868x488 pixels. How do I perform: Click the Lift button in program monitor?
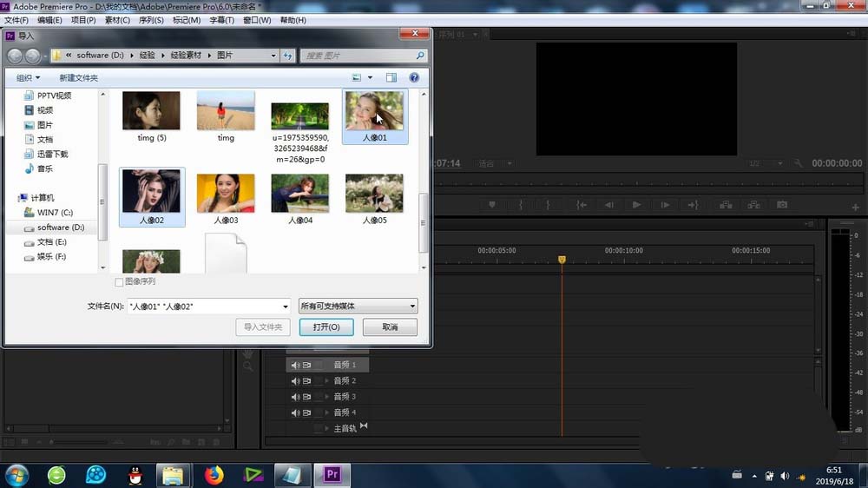pyautogui.click(x=727, y=205)
